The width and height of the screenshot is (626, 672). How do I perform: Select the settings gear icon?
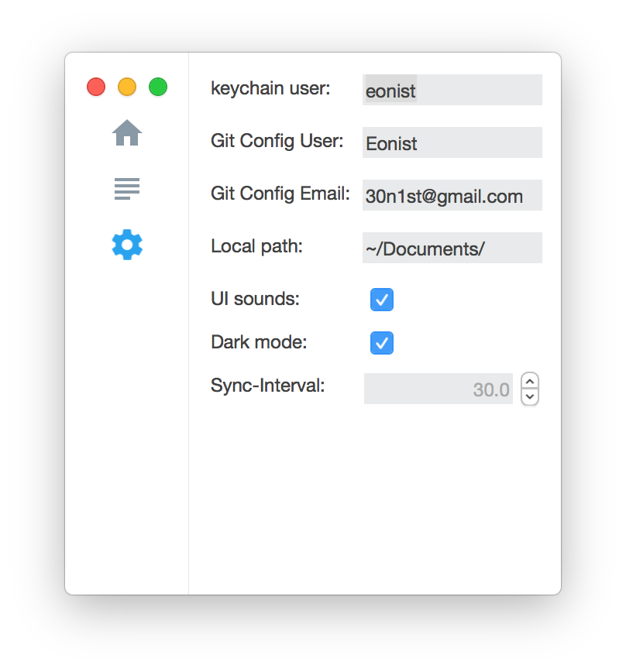click(127, 245)
